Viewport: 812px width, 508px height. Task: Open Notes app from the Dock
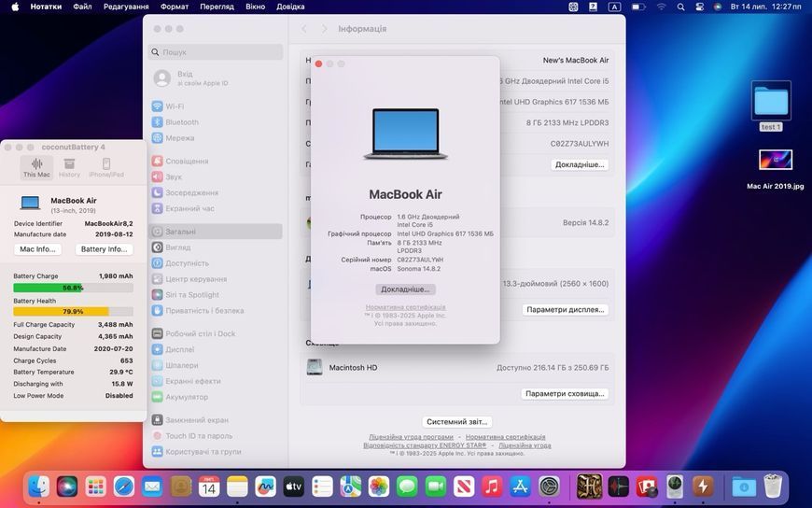pyautogui.click(x=237, y=487)
